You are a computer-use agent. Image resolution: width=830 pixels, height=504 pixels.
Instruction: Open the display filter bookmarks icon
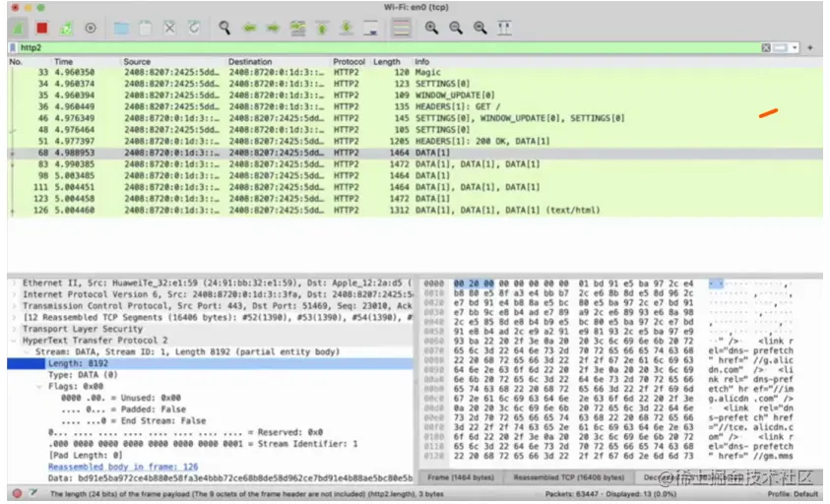click(13, 48)
